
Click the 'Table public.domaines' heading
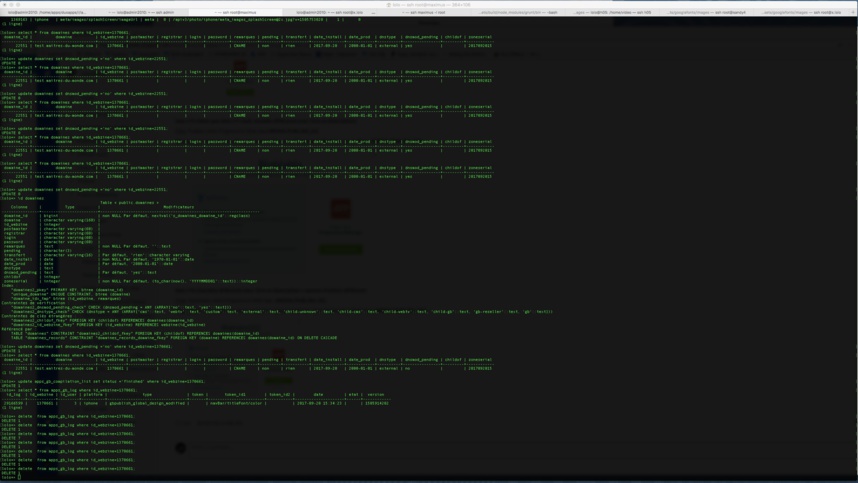tap(129, 203)
